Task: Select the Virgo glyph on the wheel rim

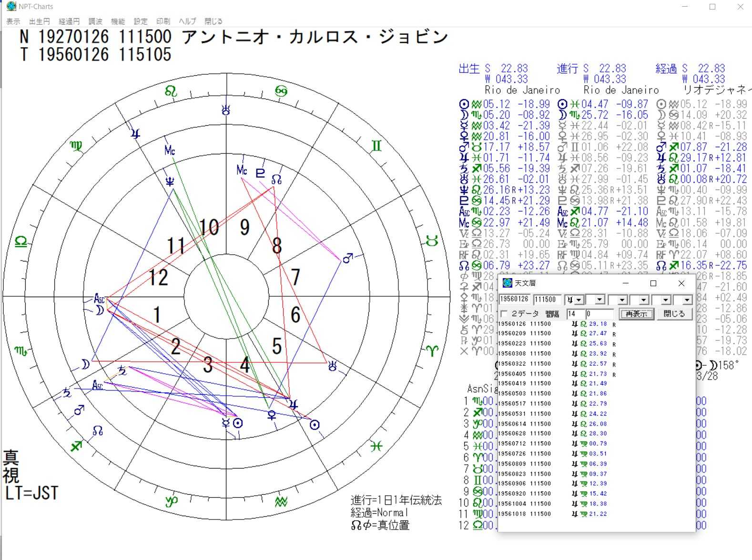Action: 76,146
